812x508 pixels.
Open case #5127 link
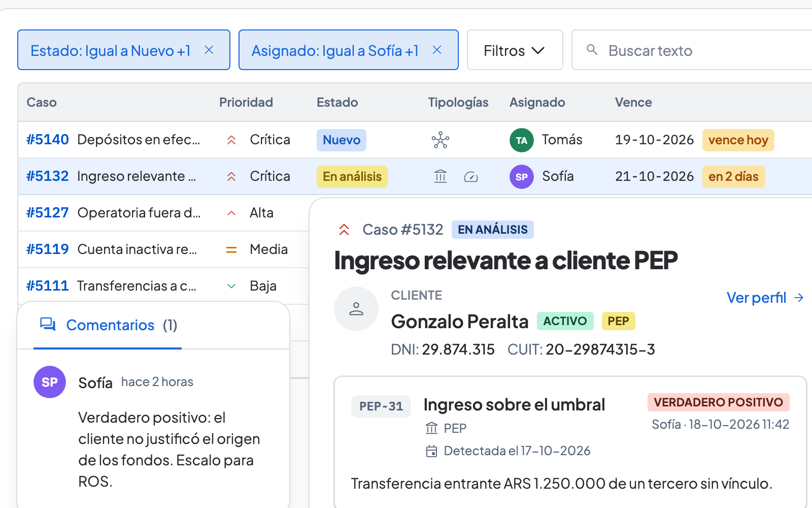click(x=48, y=213)
